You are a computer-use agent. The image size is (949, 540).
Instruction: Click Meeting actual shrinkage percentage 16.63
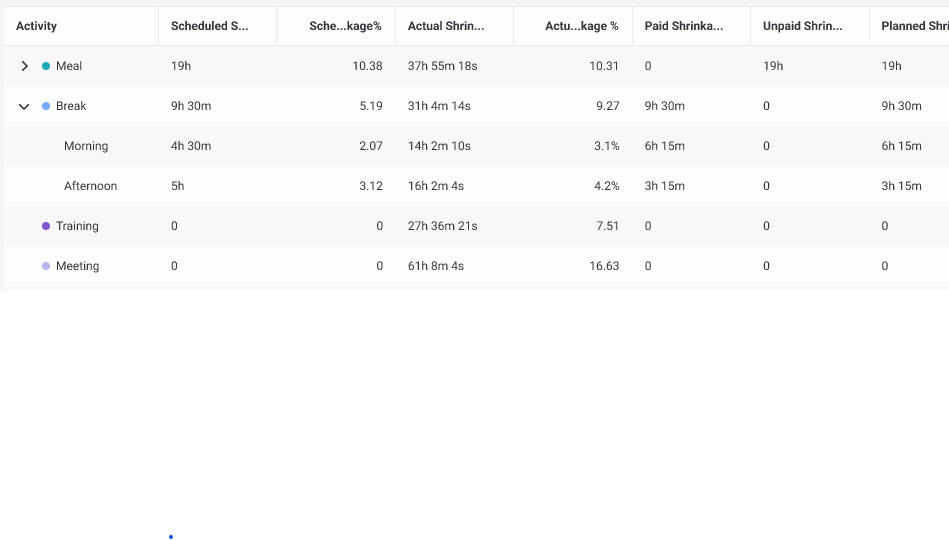(x=604, y=266)
